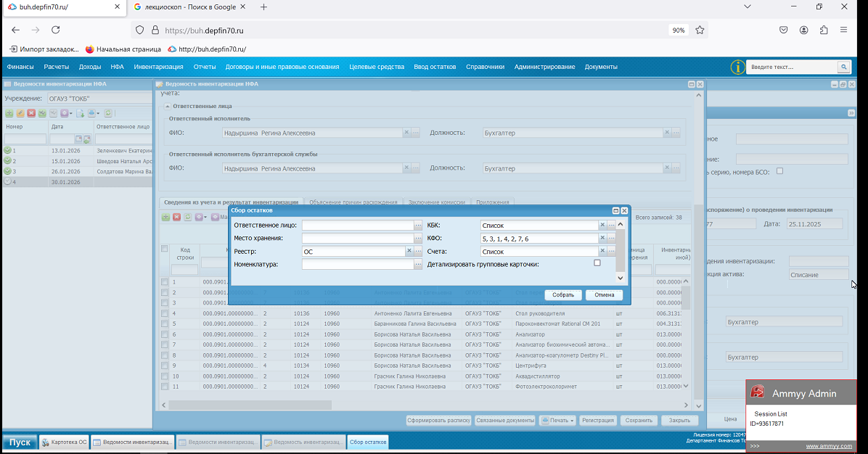Viewport: 868px width, 454px height.
Task: Tick the checkbox for table row 1
Action: pyautogui.click(x=165, y=282)
